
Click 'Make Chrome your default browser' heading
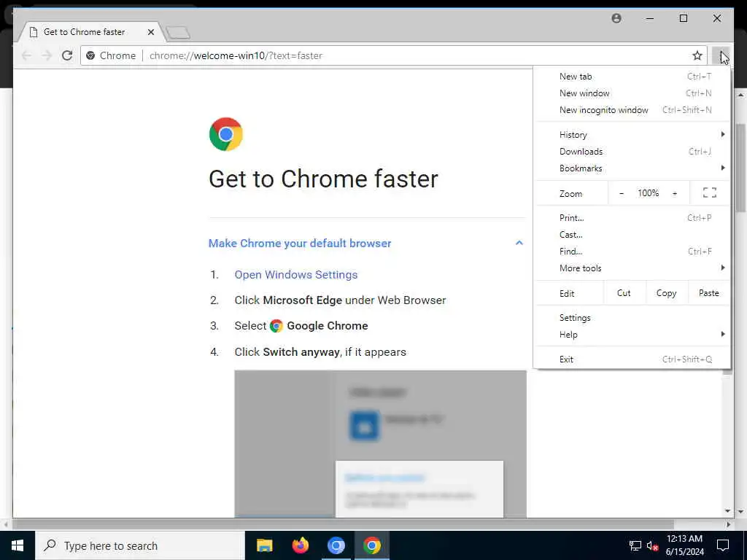point(300,244)
